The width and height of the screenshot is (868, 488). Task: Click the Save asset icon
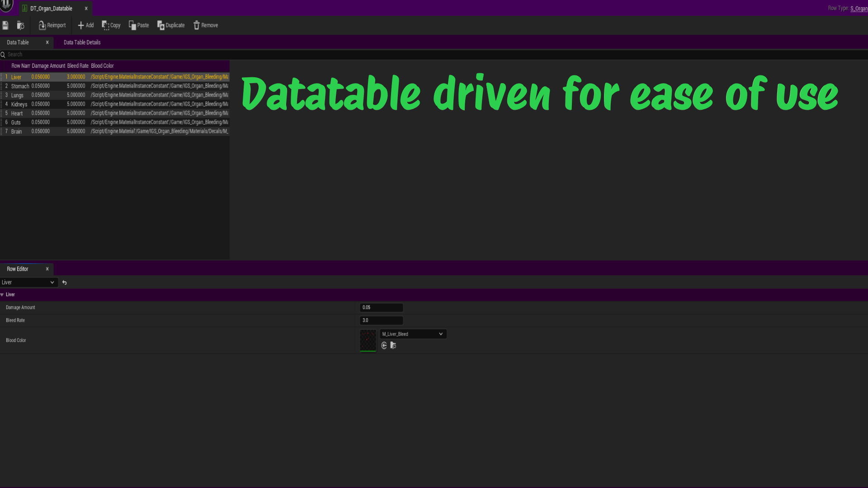pyautogui.click(x=5, y=25)
